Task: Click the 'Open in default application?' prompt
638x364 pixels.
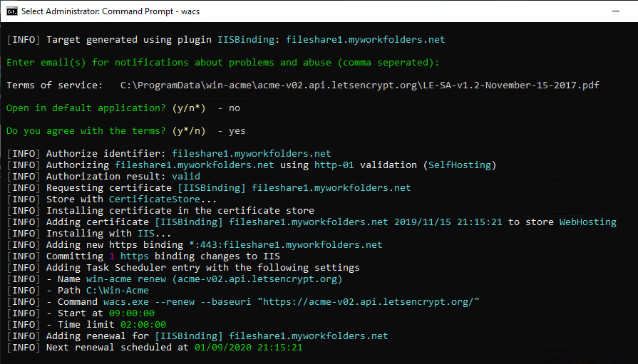Action: coord(86,108)
